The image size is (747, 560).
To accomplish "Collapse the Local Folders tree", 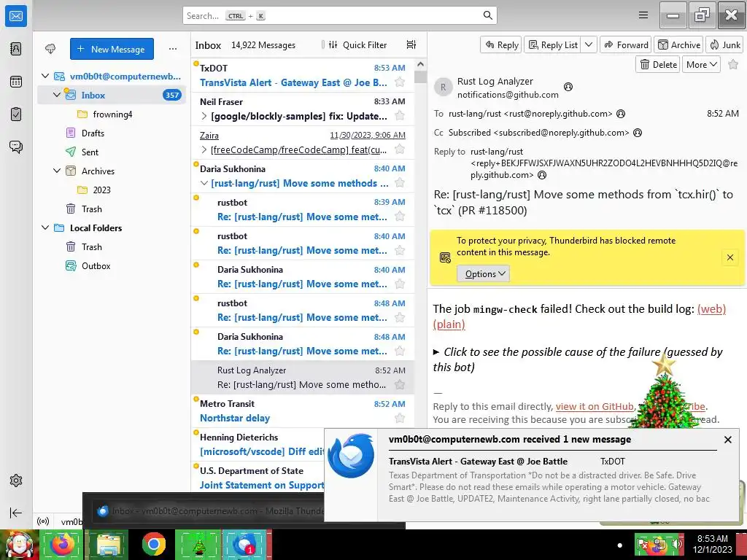I will [45, 227].
